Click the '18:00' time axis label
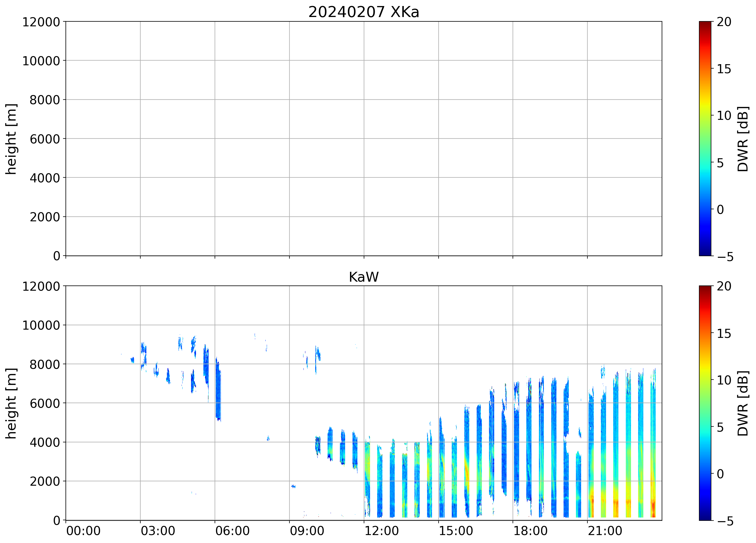 pyautogui.click(x=530, y=531)
